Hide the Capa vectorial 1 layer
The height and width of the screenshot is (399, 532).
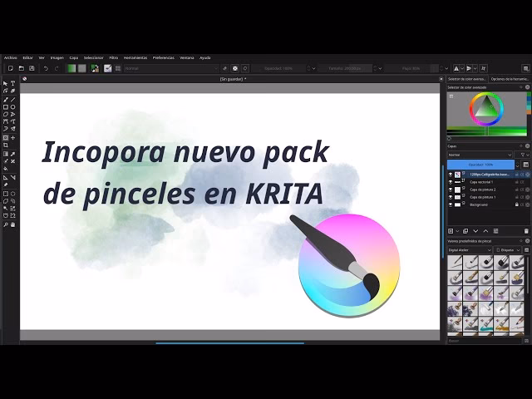tap(451, 182)
